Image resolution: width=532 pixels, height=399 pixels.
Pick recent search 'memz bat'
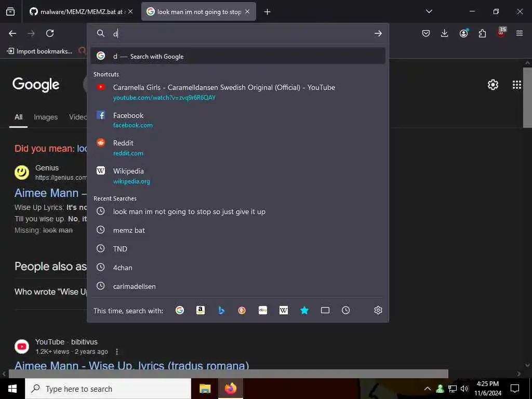[x=238, y=230]
